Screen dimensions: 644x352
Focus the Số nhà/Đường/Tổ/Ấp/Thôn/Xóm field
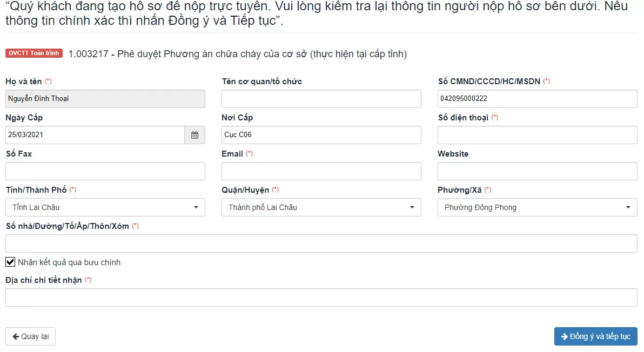(321, 243)
